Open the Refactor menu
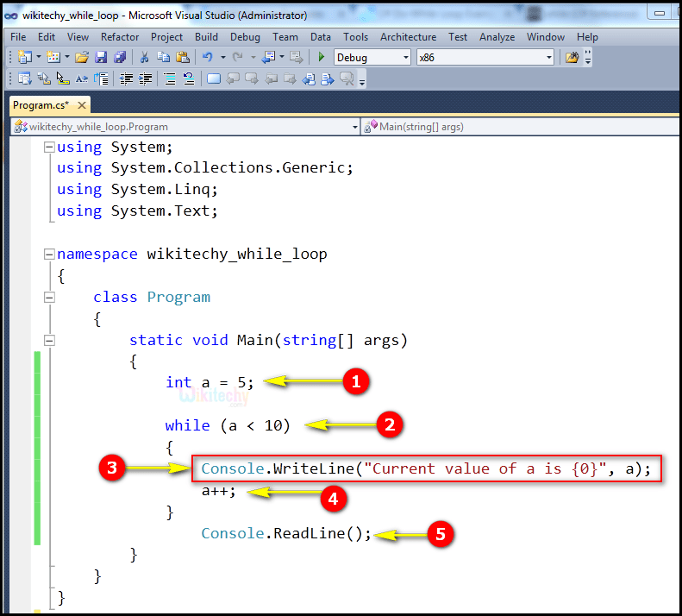Screen dimensions: 682x616 click(x=120, y=37)
